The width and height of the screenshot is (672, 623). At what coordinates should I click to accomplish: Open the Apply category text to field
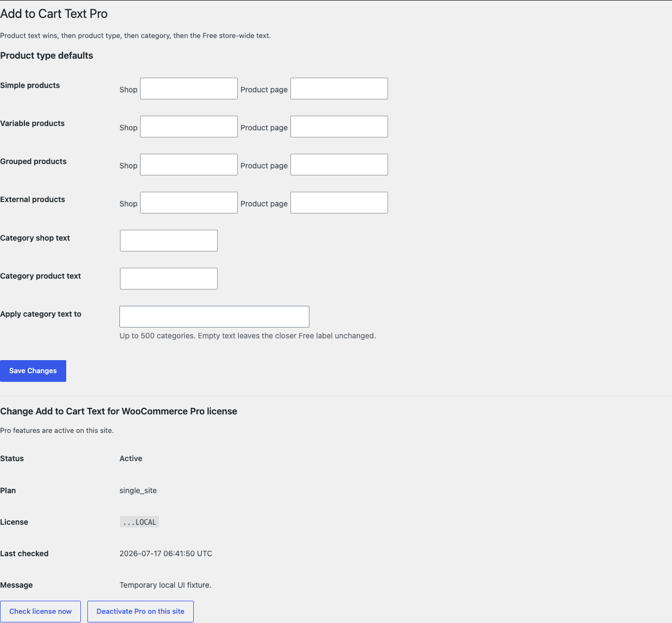point(214,317)
